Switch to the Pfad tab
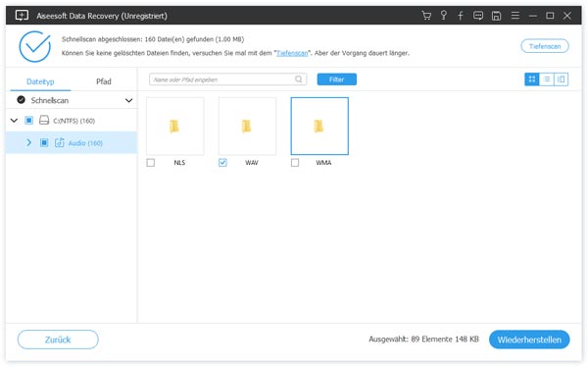 click(x=104, y=81)
